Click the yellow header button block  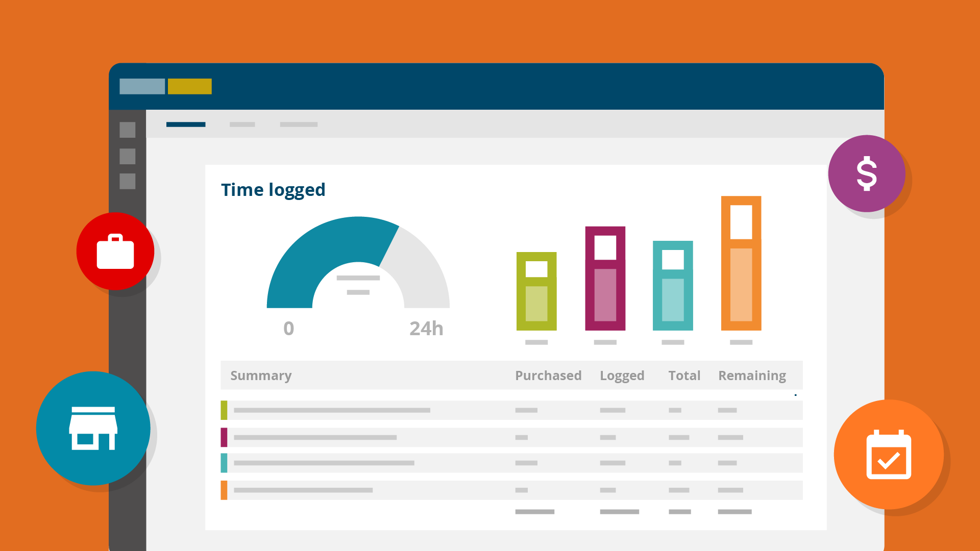click(x=189, y=86)
